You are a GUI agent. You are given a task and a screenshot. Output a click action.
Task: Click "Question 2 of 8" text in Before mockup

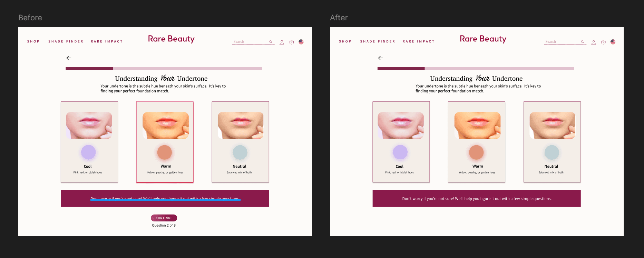point(164,226)
